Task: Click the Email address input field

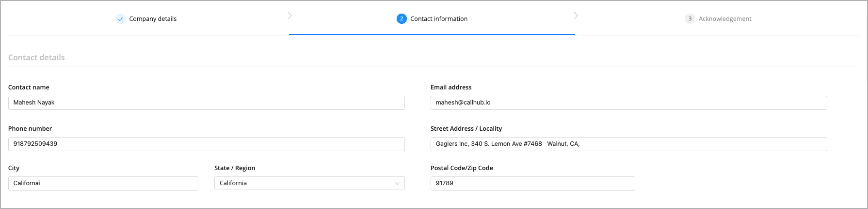Action: (x=629, y=103)
